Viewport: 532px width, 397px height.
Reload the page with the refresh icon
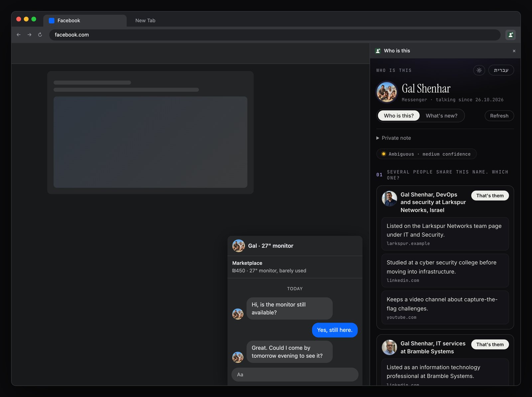click(x=40, y=35)
